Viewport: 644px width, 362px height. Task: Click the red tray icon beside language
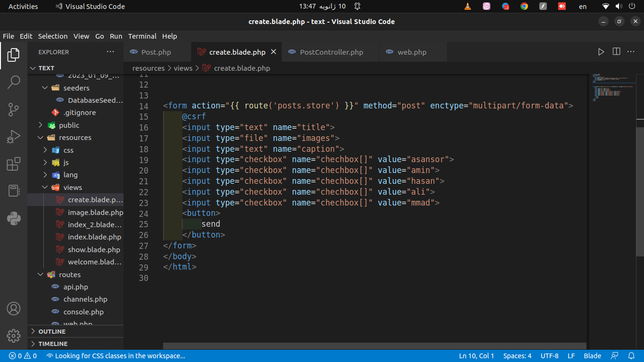tap(562, 6)
